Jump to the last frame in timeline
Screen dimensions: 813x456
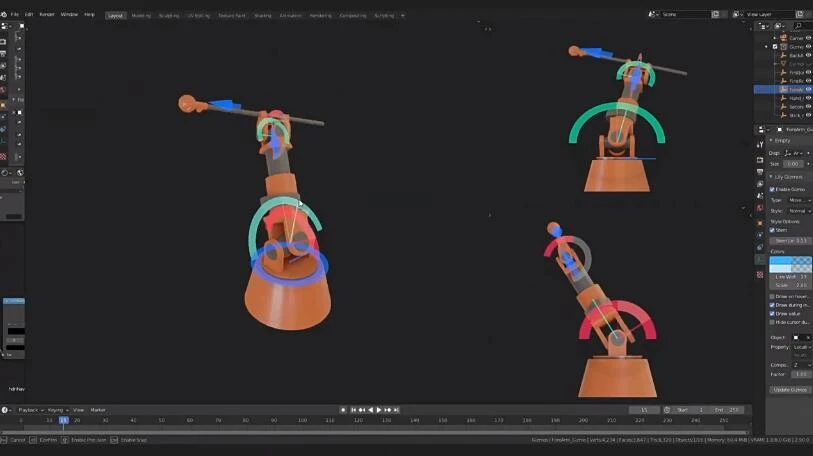(397, 410)
